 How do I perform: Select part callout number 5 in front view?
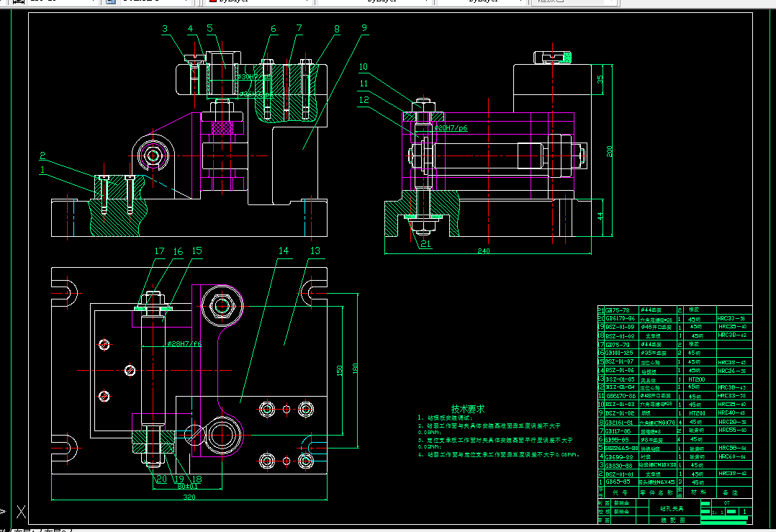coord(210,28)
